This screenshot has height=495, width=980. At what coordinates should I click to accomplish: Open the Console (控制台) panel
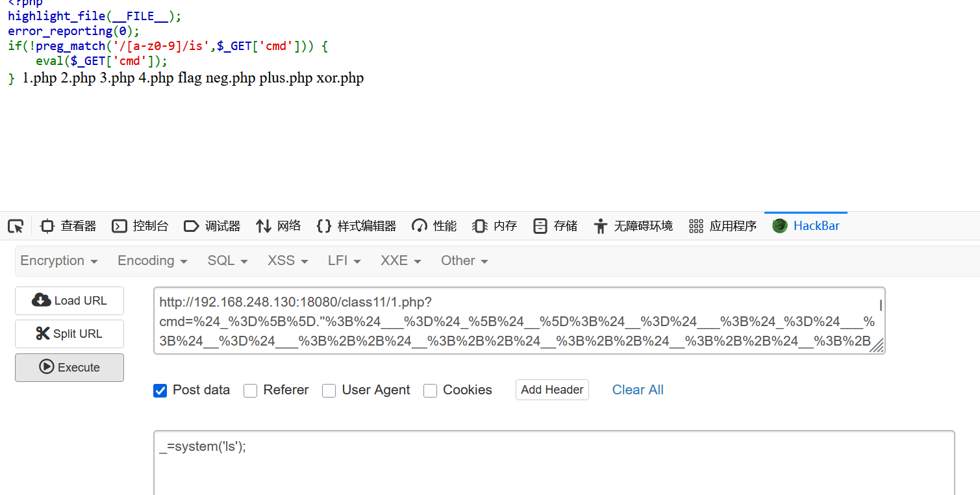(x=140, y=226)
